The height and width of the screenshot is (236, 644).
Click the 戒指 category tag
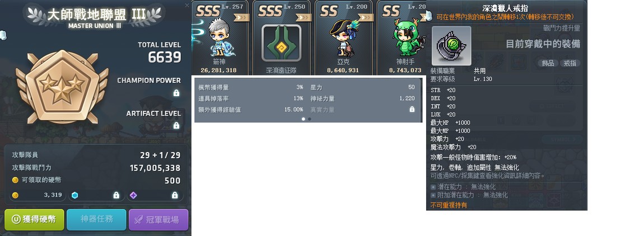click(570, 63)
